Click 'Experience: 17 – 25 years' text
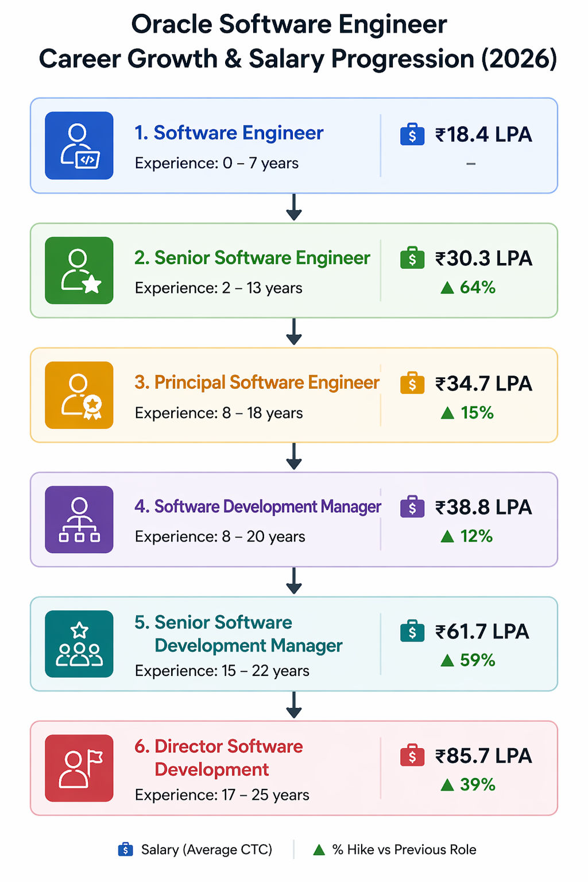 (x=222, y=795)
